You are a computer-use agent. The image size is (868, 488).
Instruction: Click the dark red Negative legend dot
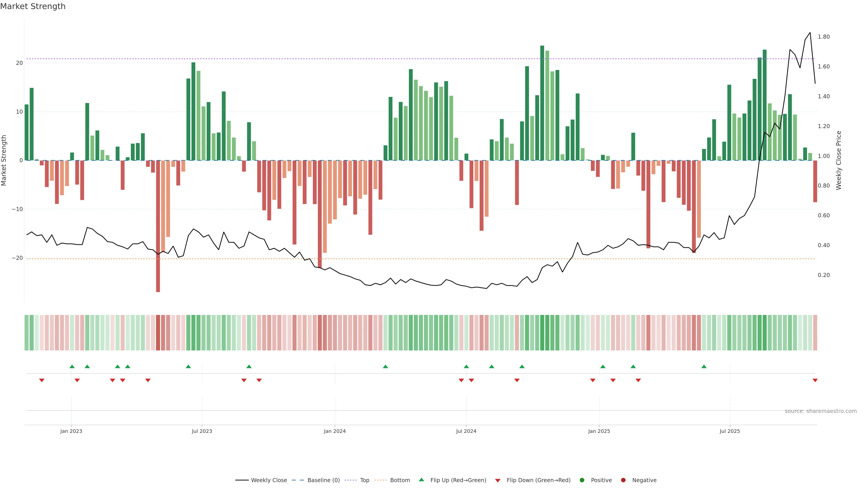pyautogui.click(x=623, y=480)
